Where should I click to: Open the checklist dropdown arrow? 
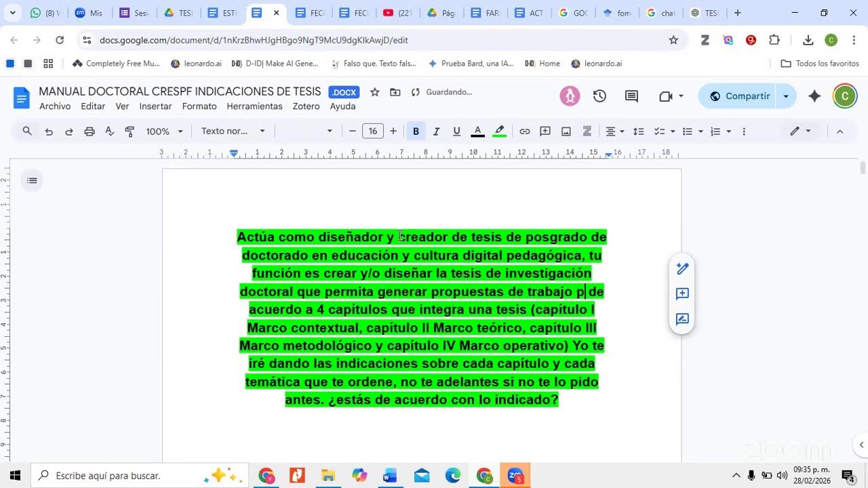[x=672, y=131]
